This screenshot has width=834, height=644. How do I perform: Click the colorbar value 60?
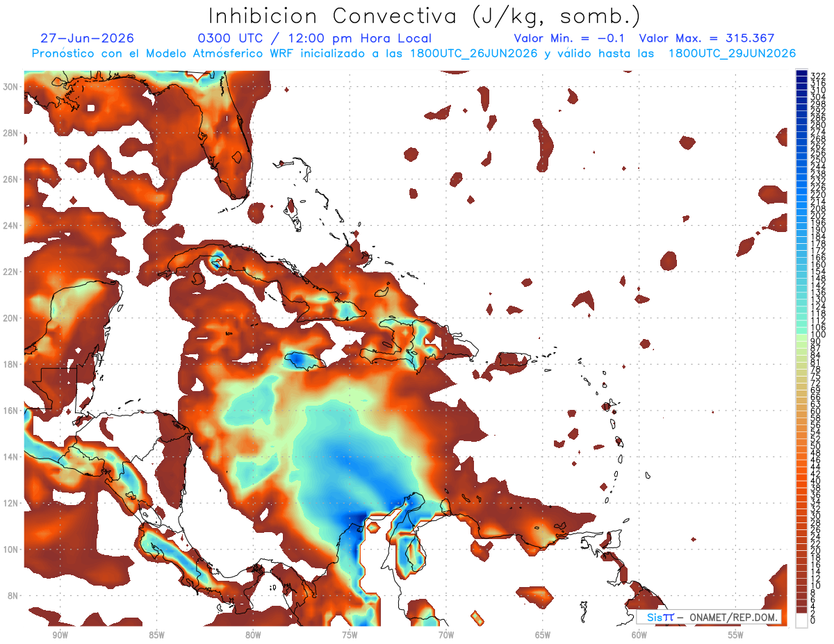(816, 411)
